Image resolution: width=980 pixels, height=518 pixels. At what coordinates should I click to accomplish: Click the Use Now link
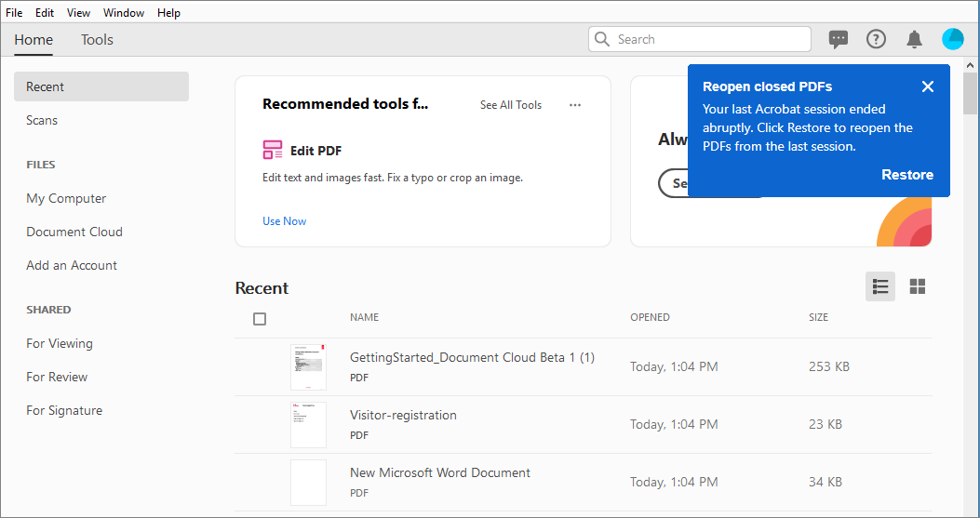(284, 221)
